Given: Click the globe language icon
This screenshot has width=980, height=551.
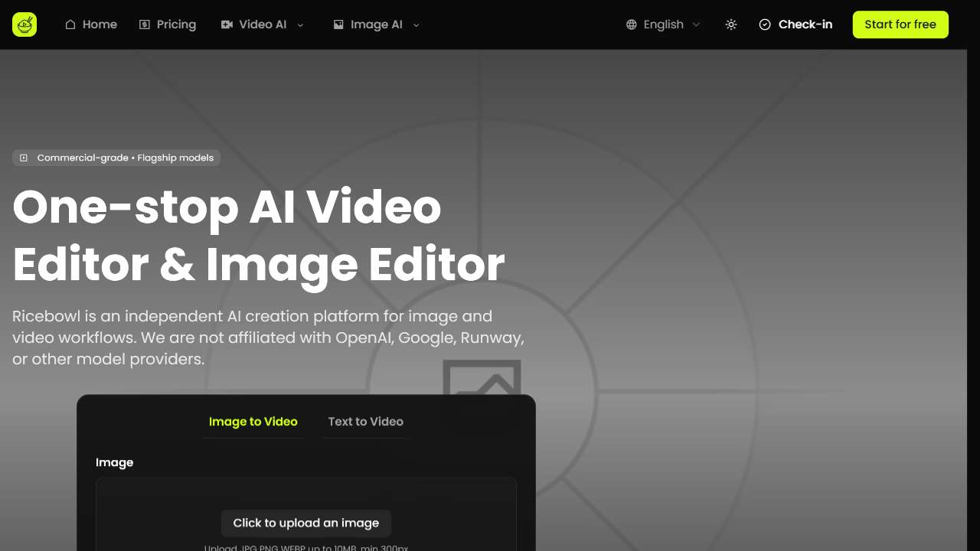Looking at the screenshot, I should (x=632, y=24).
